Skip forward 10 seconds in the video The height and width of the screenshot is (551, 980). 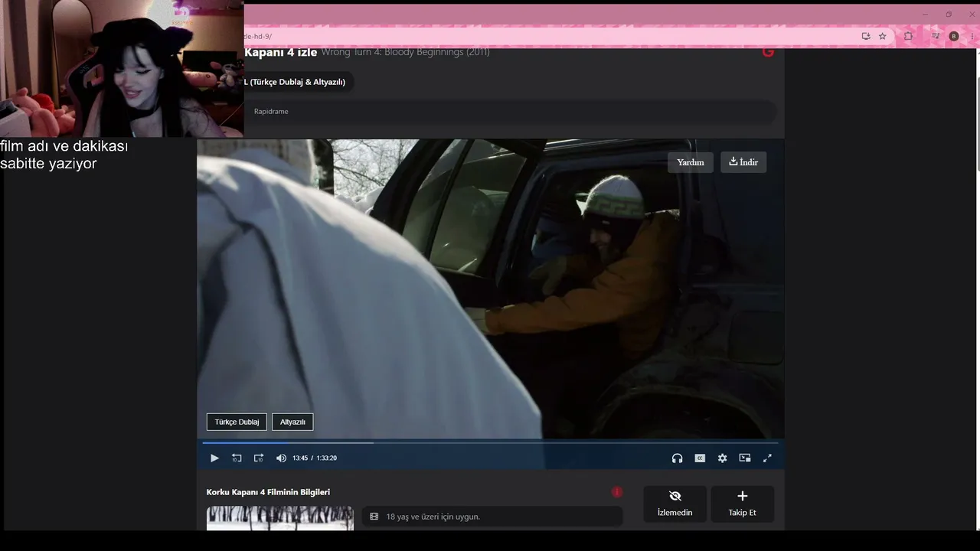[259, 458]
